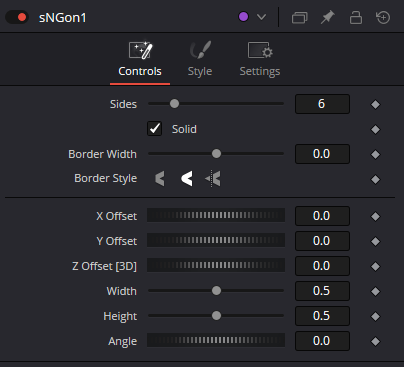
Task: Click the Height value field
Action: point(322,316)
